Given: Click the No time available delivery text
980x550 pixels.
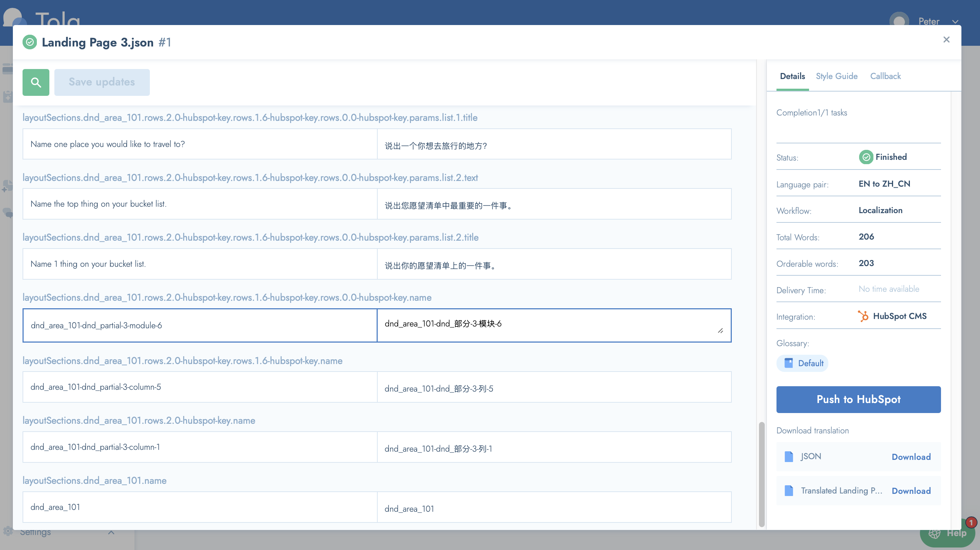Looking at the screenshot, I should [889, 289].
